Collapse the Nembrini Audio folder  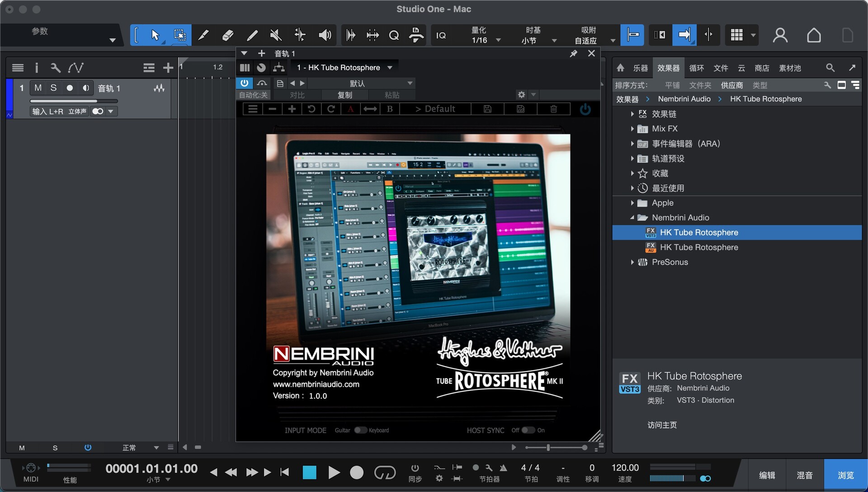coord(632,218)
